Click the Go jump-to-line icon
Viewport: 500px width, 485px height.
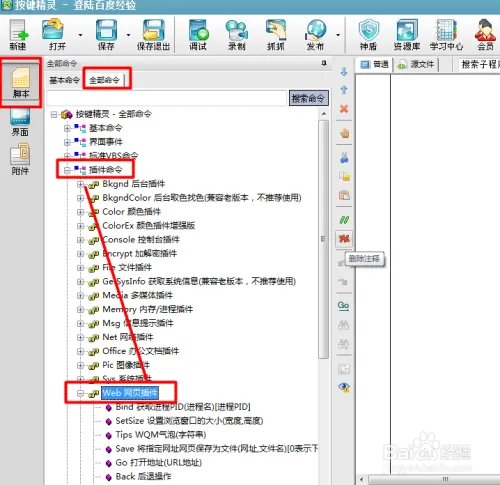point(343,306)
